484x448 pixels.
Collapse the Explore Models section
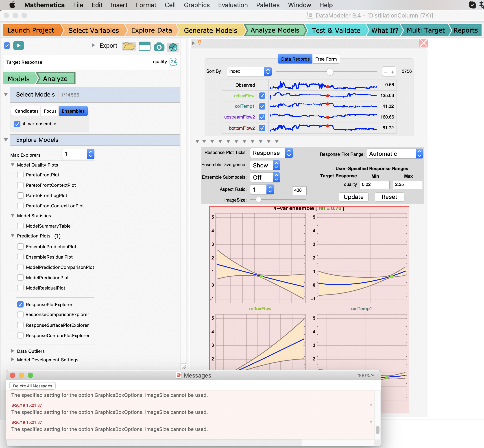pyautogui.click(x=6, y=140)
